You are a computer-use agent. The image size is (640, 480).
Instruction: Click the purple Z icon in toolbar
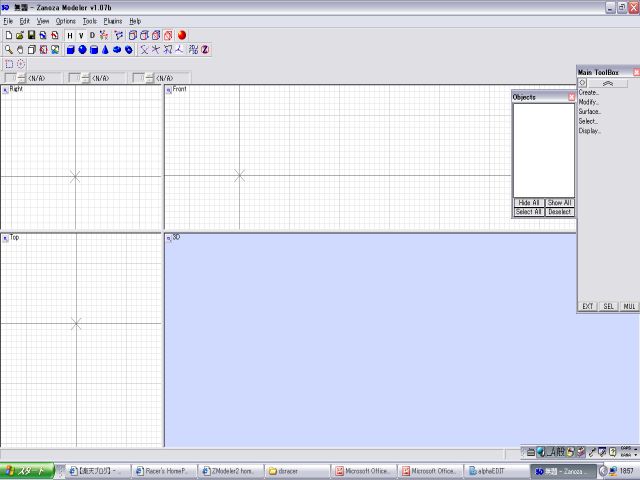pos(205,50)
